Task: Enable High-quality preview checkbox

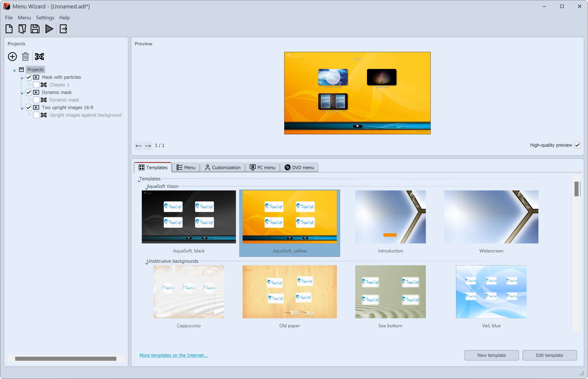Action: click(579, 145)
